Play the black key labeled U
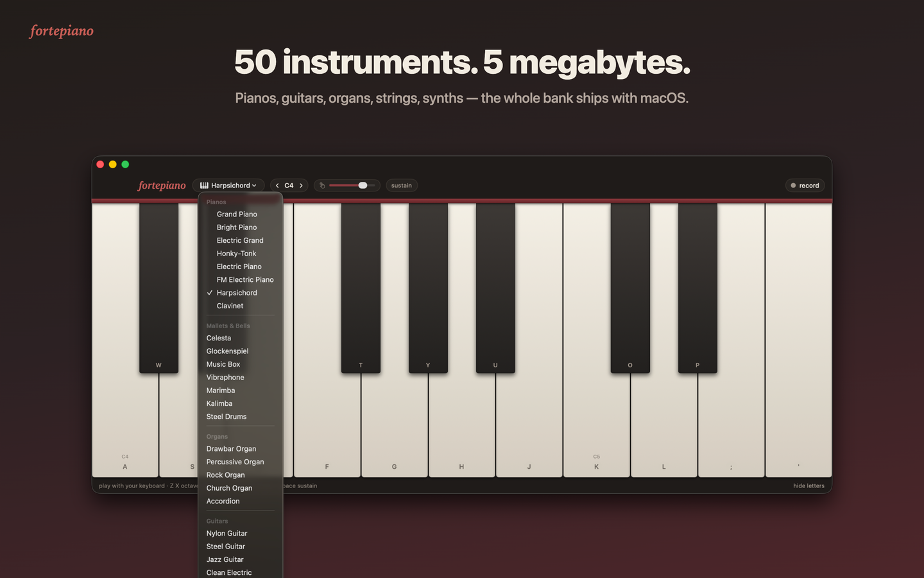The height and width of the screenshot is (578, 924). (x=495, y=288)
